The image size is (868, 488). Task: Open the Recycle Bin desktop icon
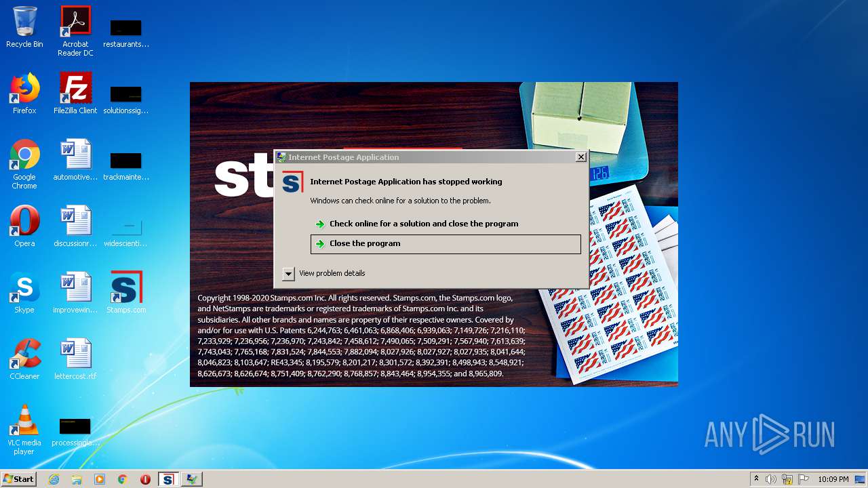click(24, 27)
